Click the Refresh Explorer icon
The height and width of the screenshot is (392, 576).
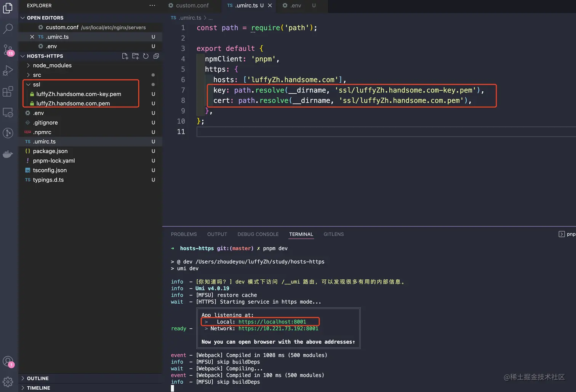[x=146, y=56]
